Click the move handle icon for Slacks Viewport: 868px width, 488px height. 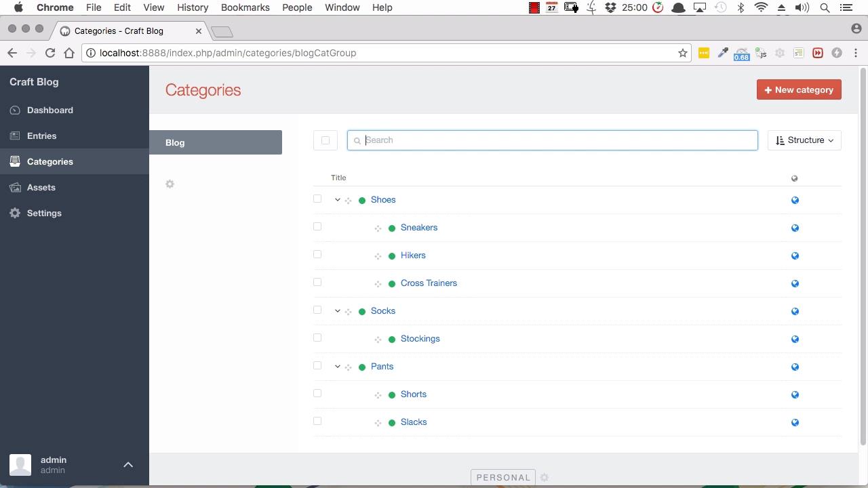click(378, 422)
